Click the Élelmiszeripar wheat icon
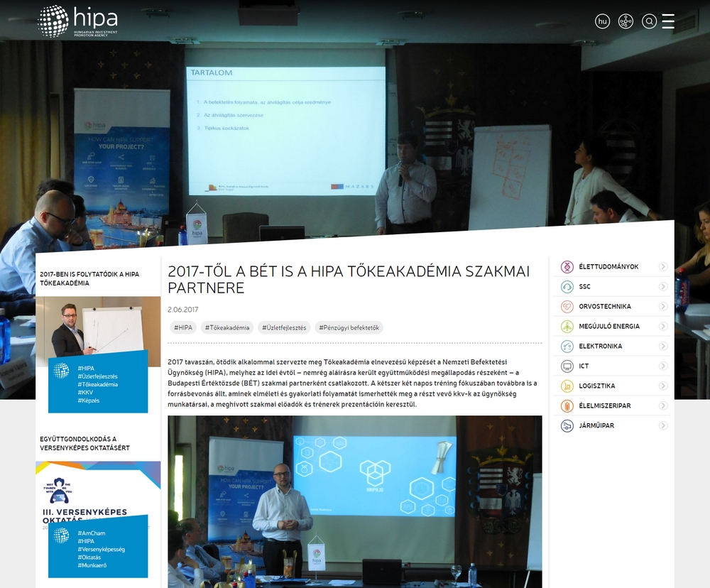This screenshot has width=710, height=588. 567,406
